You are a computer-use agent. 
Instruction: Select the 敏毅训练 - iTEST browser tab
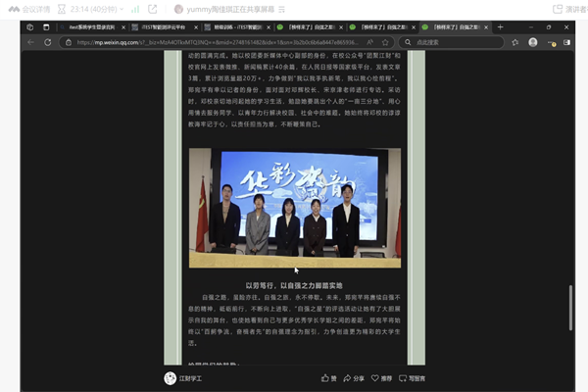(233, 27)
